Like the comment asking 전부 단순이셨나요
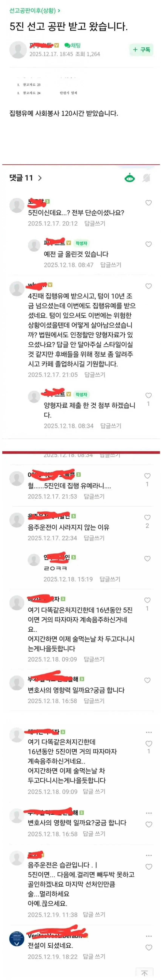Image resolution: width=161 pixels, height=980 pixels. pyautogui.click(x=149, y=203)
